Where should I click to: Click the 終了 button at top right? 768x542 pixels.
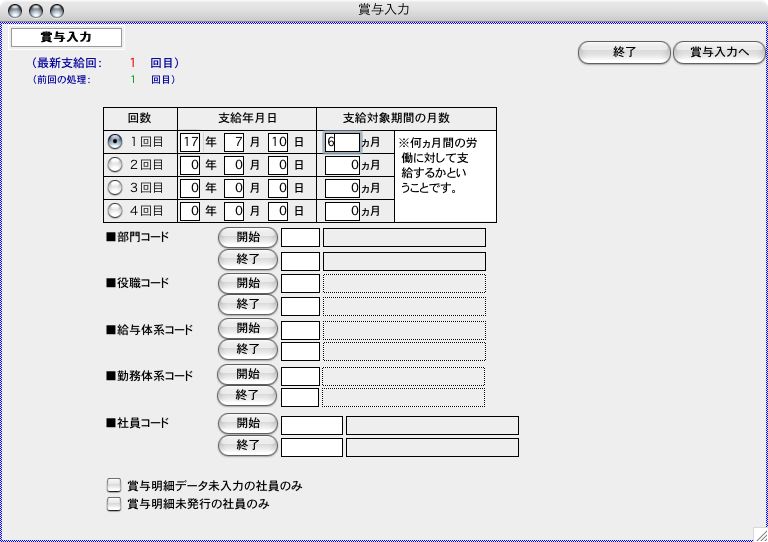tap(624, 52)
